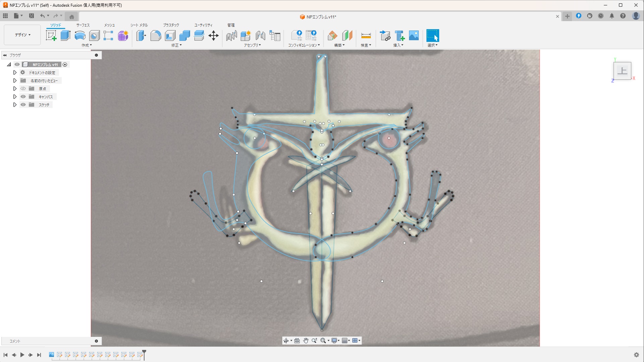This screenshot has height=362, width=644.
Task: Expand the スケッチ folder tree node
Action: 15,105
